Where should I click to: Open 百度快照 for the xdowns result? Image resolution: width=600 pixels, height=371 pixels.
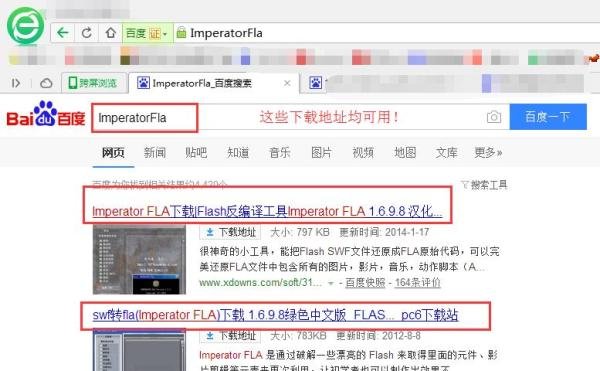click(365, 283)
